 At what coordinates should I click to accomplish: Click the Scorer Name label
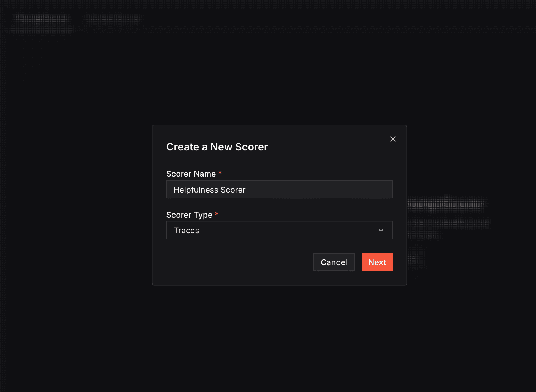click(x=191, y=174)
